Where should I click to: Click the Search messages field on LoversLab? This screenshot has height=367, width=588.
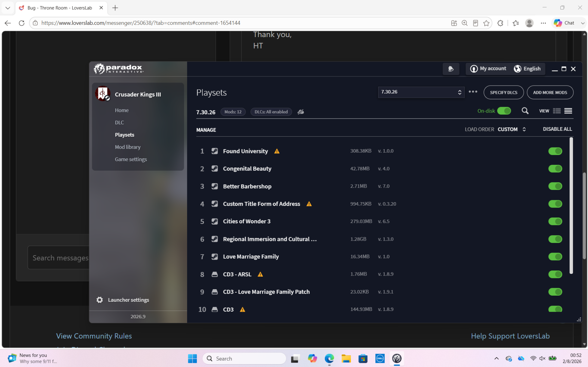[x=58, y=258]
